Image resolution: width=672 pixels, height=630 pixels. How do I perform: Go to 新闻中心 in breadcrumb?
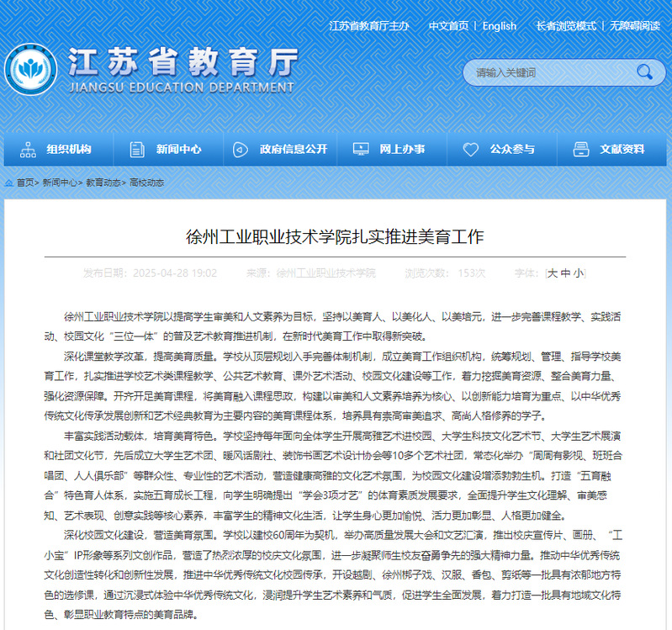pyautogui.click(x=60, y=183)
